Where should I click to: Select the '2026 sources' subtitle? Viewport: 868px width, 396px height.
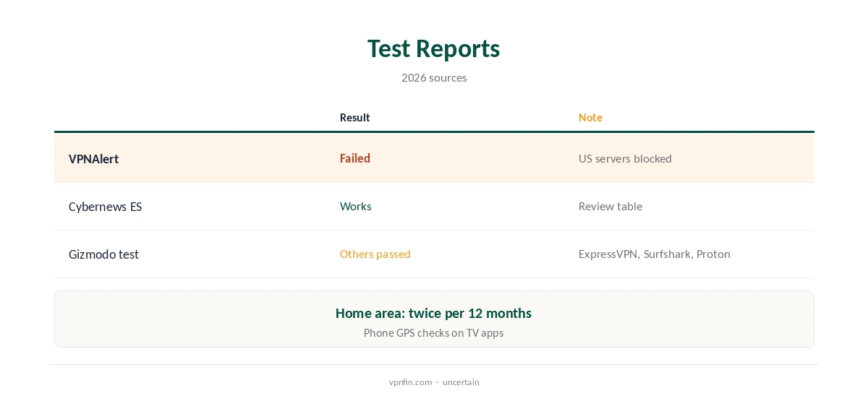click(x=434, y=77)
